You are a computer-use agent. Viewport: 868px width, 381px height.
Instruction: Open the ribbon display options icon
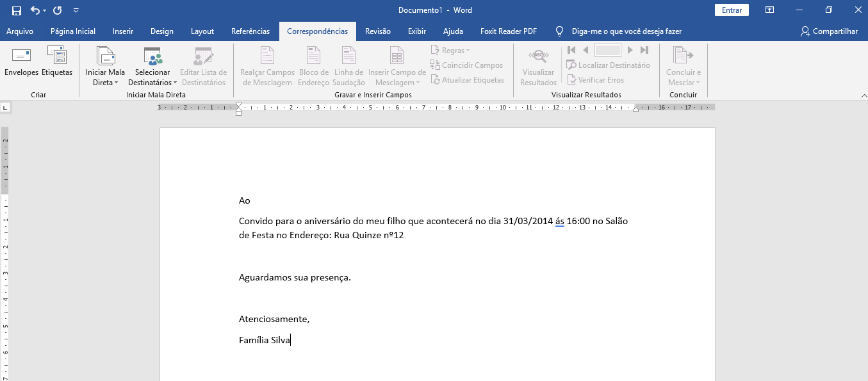click(769, 10)
